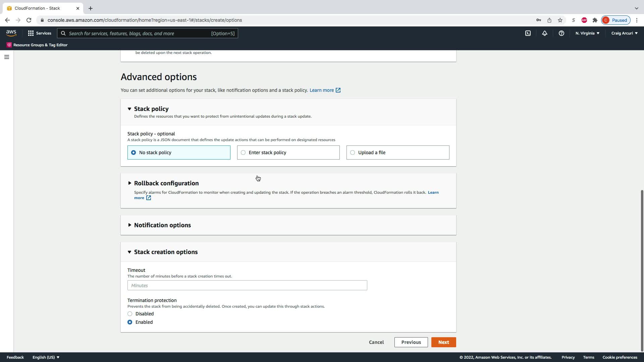Open notifications bell in AWS header
Image resolution: width=644 pixels, height=362 pixels.
click(544, 33)
